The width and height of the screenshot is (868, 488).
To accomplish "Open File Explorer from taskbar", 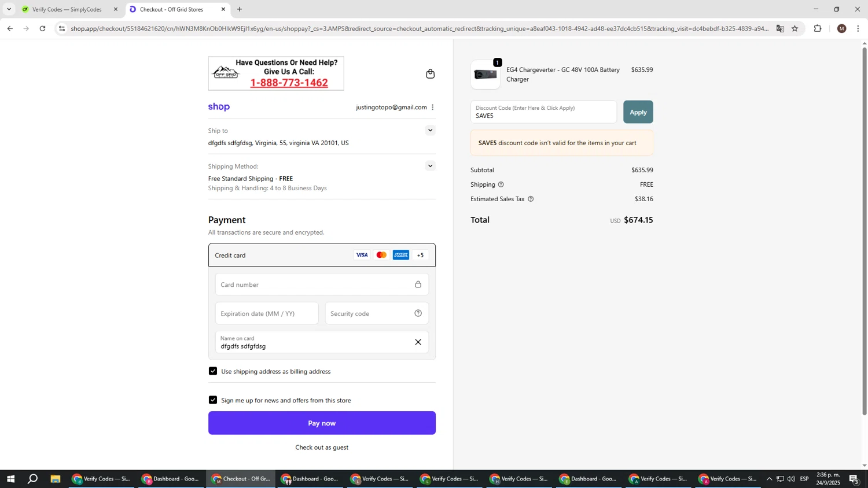I will tap(56, 479).
